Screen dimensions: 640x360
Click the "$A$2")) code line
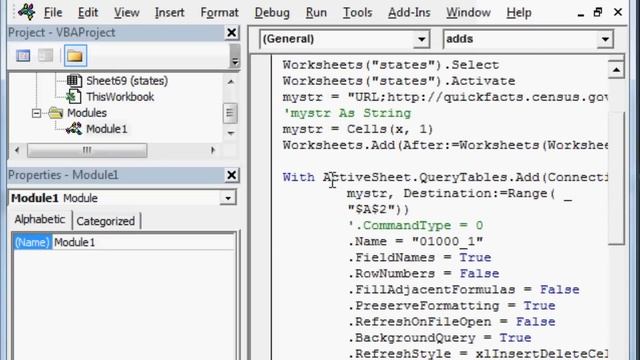point(378,209)
